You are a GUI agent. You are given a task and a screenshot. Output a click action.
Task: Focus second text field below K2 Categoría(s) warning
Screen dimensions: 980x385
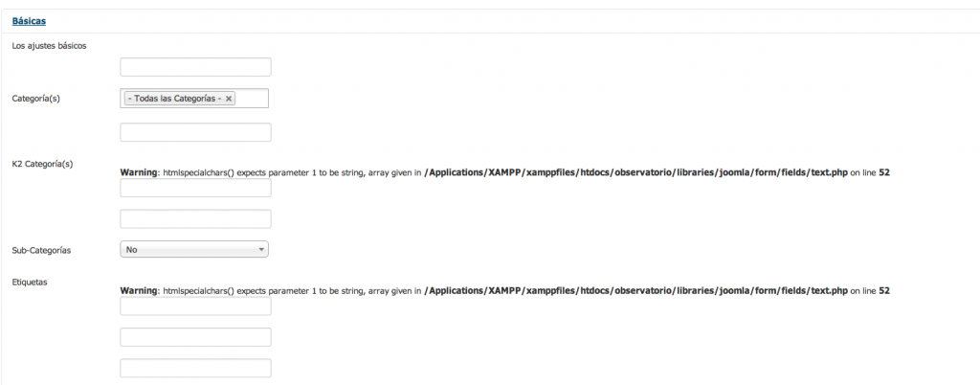[x=195, y=219]
